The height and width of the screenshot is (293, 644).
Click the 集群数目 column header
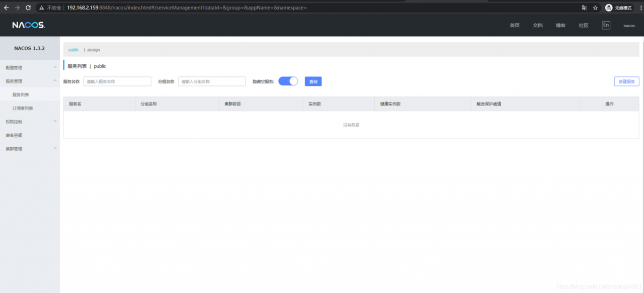point(232,104)
